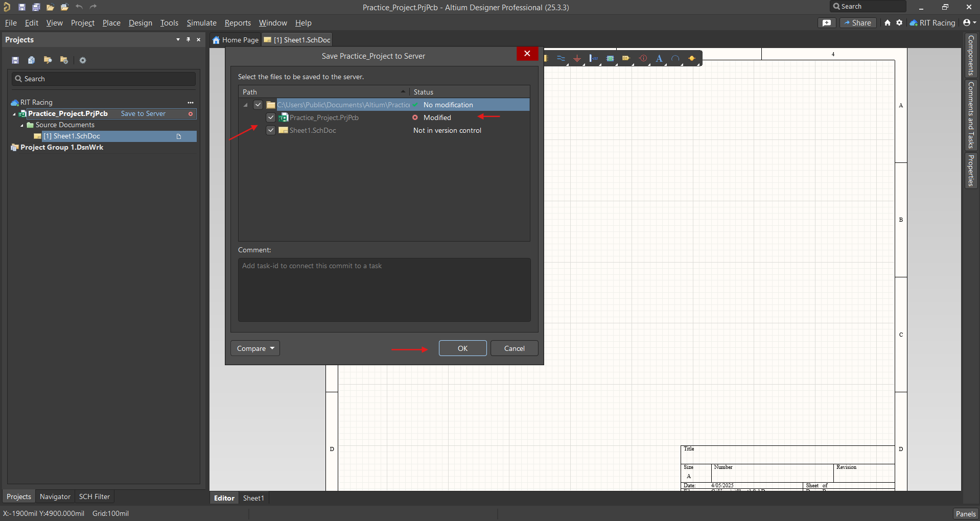Select the Place Directive info tool

pos(643,58)
